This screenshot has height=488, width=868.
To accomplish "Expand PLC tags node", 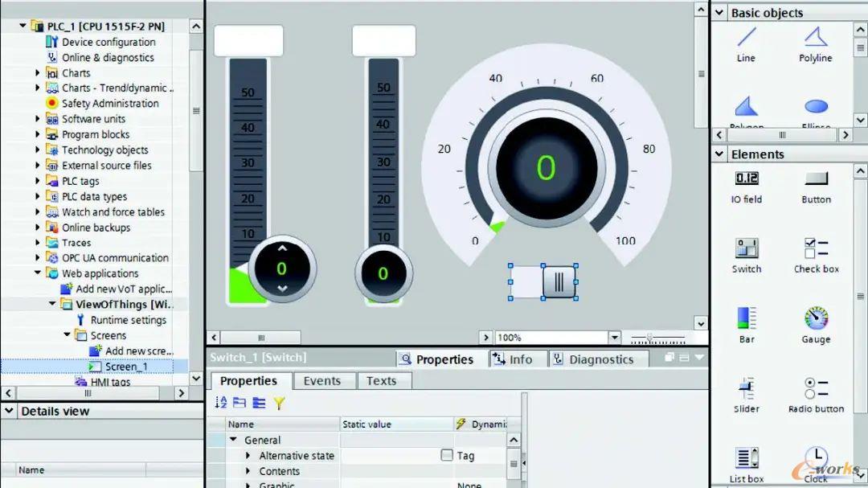I will [38, 181].
